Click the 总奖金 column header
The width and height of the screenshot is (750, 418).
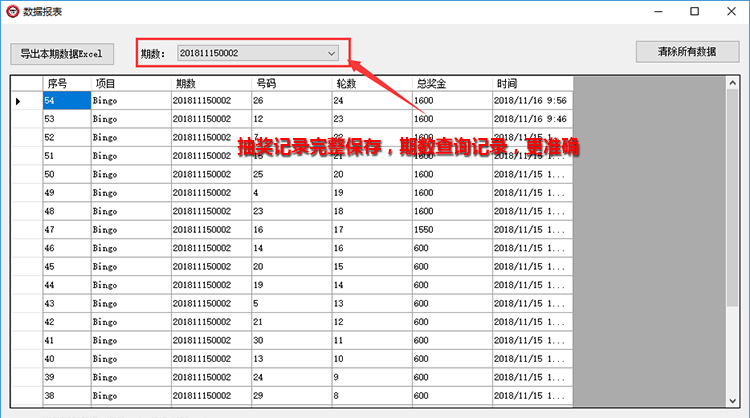point(450,83)
